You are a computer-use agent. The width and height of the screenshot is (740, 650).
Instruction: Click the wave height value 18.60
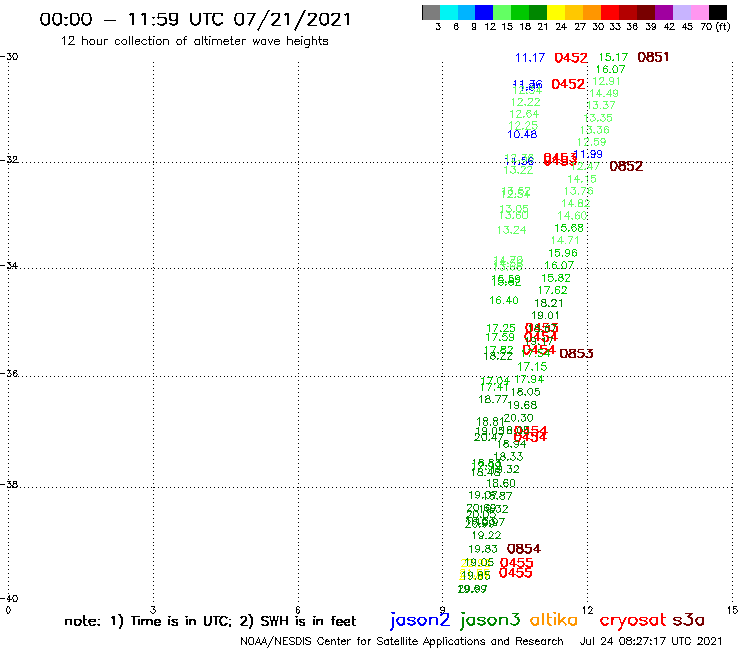[x=501, y=483]
